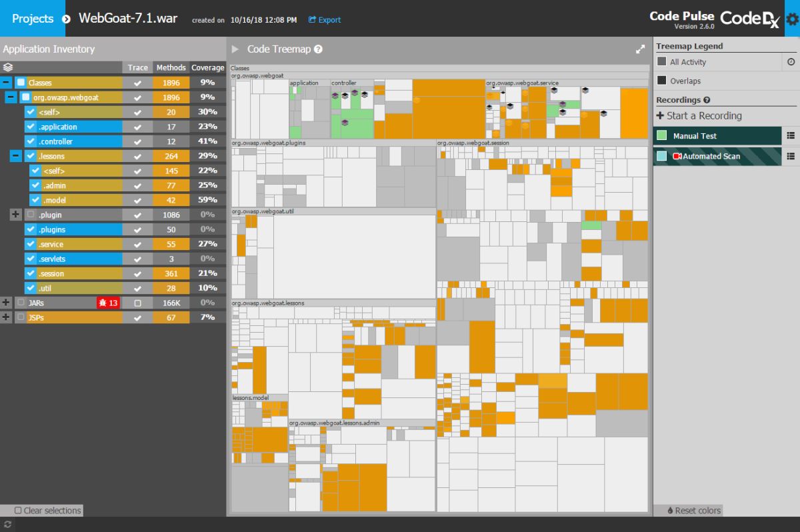Click Reset colors
The image size is (800, 532).
coord(693,511)
